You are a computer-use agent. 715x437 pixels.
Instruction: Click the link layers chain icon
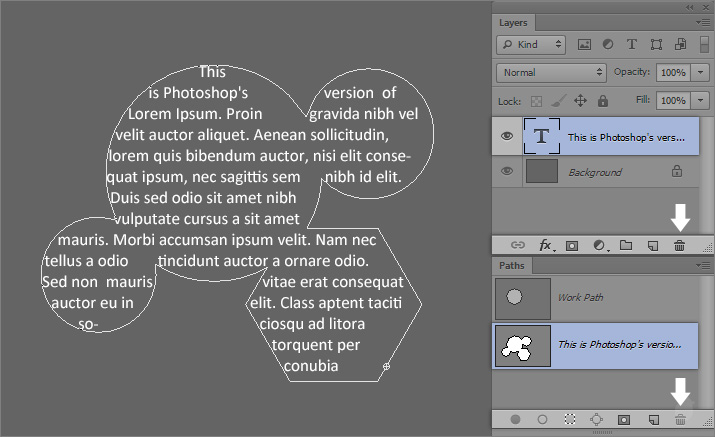(518, 244)
